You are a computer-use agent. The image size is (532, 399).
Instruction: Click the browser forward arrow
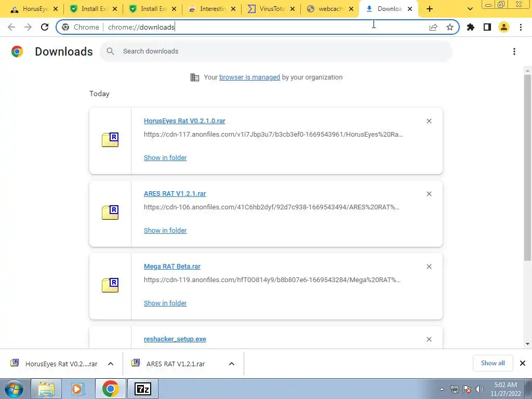pos(28,27)
